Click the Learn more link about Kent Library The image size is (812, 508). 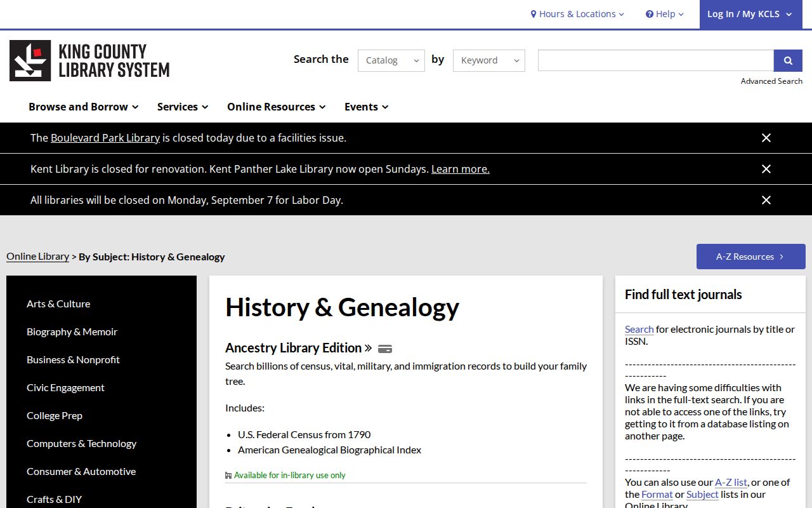461,169
